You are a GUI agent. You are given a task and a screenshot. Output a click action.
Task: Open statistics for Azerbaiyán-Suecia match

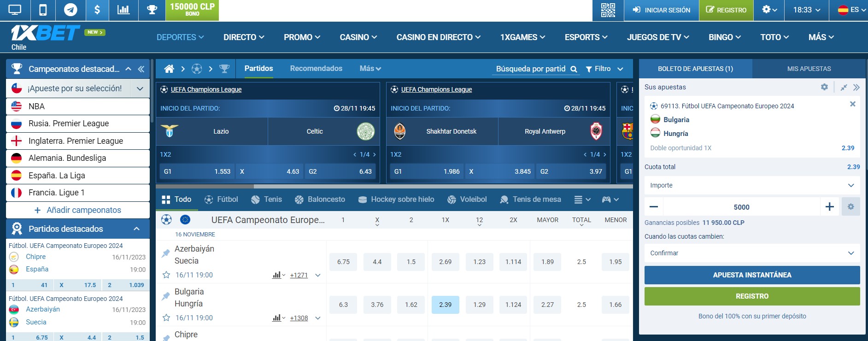279,275
